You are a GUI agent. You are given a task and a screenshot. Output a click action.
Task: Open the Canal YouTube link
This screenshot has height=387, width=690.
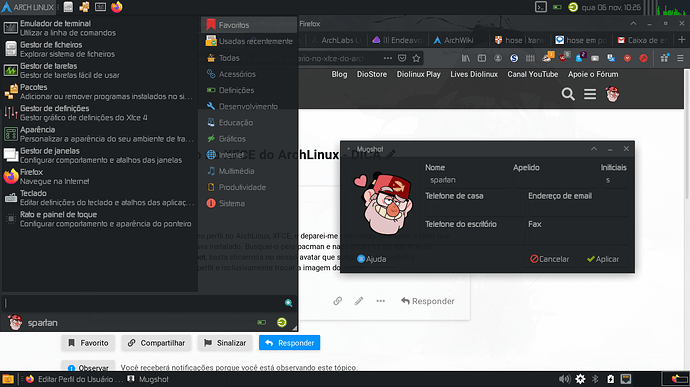pyautogui.click(x=532, y=74)
